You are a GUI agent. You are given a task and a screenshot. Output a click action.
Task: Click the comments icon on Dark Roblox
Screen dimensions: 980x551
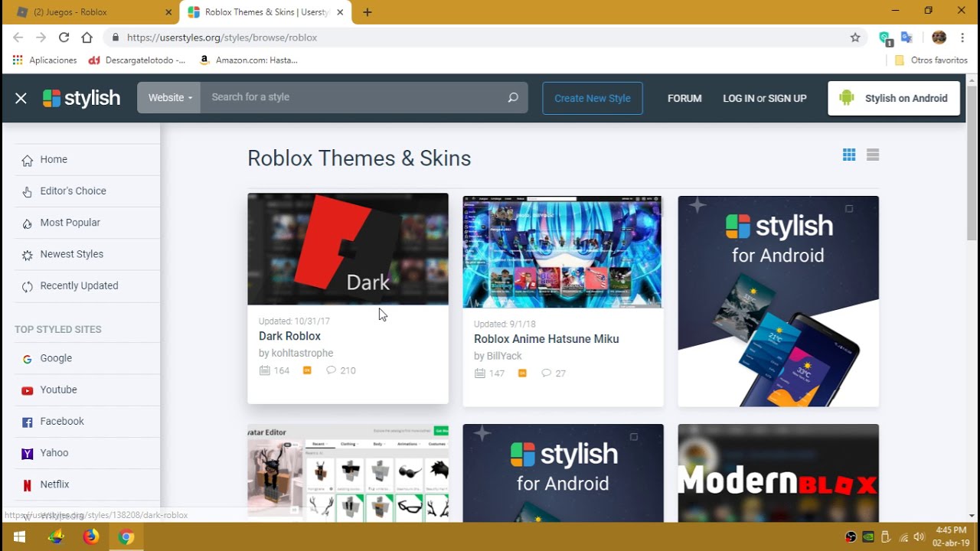331,370
